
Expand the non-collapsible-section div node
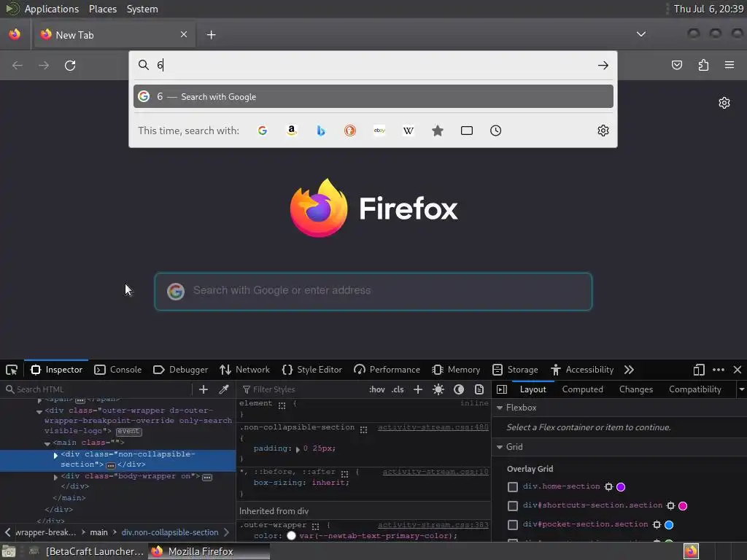click(x=55, y=455)
